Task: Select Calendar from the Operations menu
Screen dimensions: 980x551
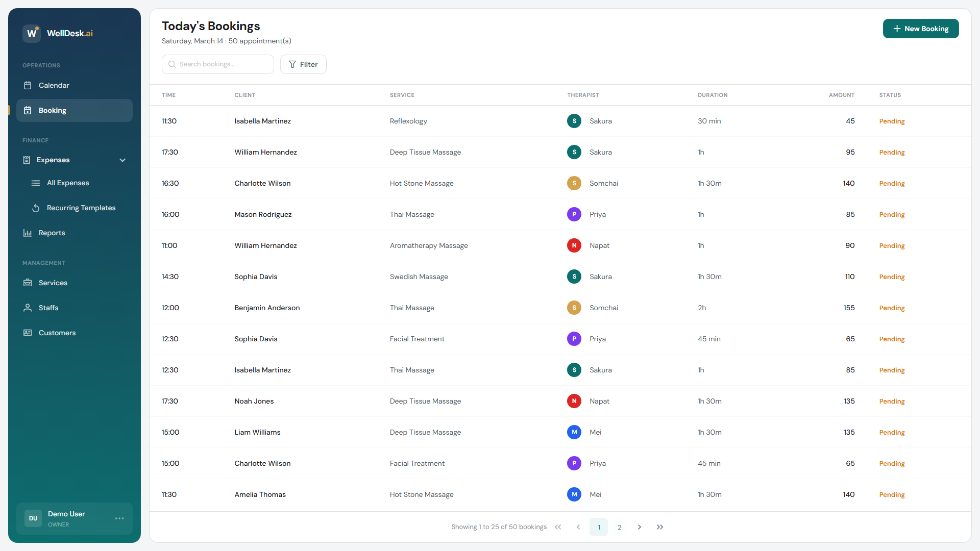Action: click(54, 85)
